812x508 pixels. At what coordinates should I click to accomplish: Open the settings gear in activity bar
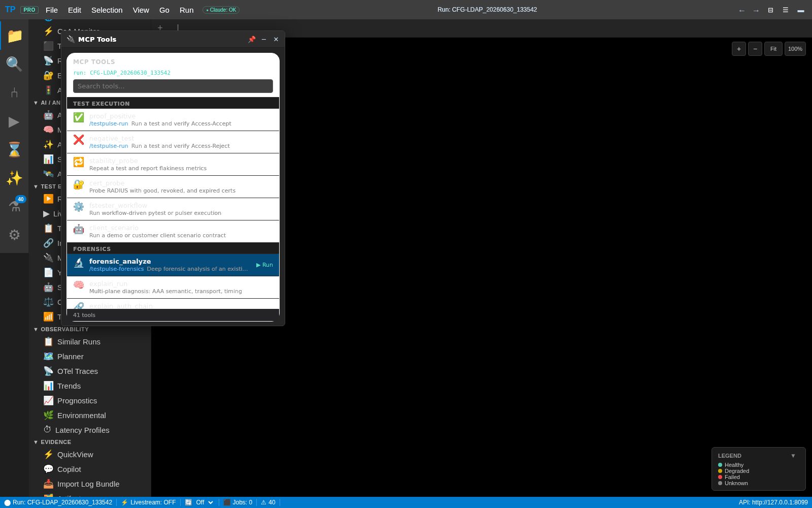point(14,235)
